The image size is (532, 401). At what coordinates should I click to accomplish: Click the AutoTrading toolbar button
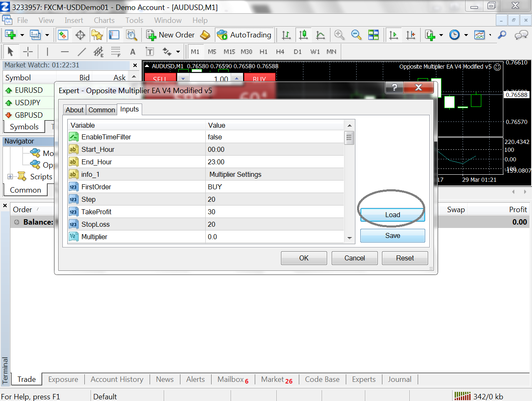244,35
